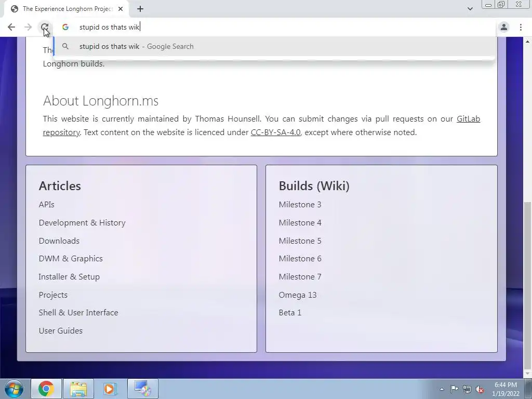
Task: Click the 'Articles' heading
Action: click(x=60, y=186)
